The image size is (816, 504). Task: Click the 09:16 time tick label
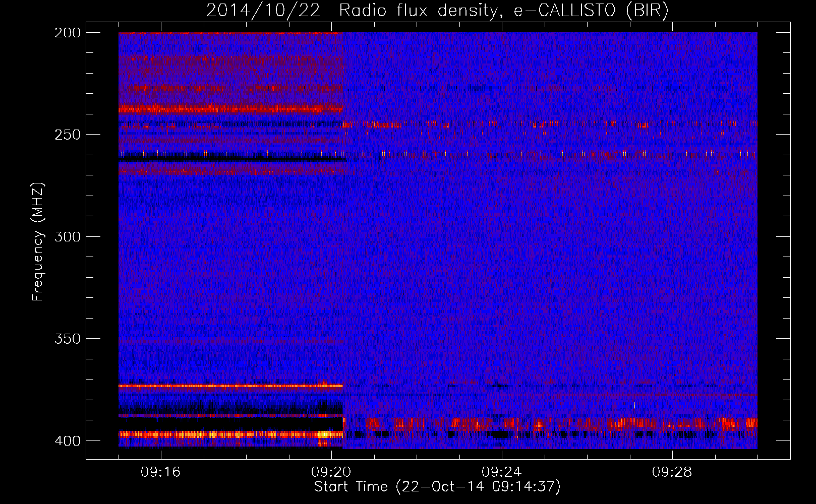click(160, 472)
